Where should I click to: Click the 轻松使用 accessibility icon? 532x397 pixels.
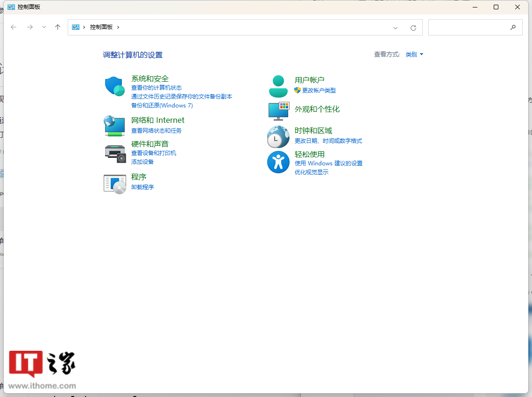click(x=278, y=162)
